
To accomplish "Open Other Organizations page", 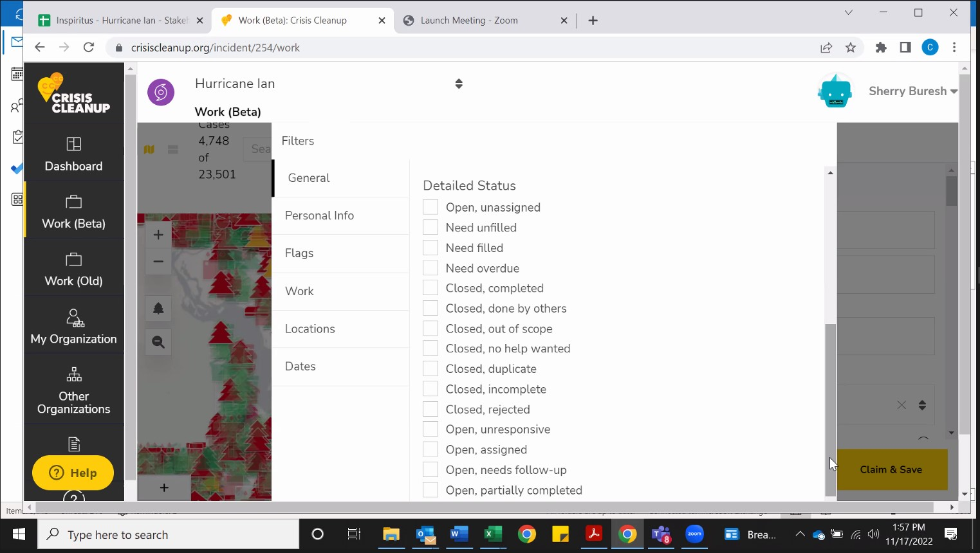I will click(x=74, y=390).
